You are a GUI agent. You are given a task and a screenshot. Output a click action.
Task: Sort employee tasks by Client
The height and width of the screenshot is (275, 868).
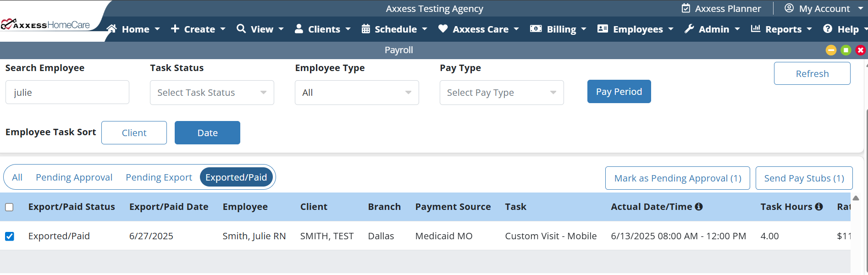click(x=134, y=133)
